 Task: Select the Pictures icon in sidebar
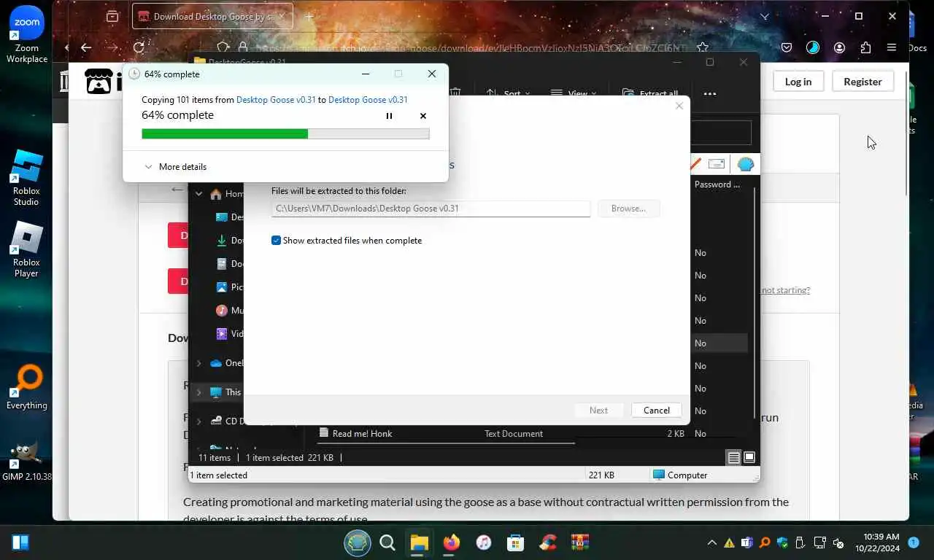[222, 287]
